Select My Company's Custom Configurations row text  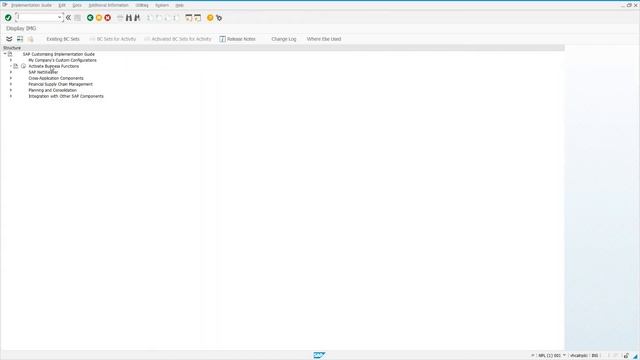[x=62, y=60]
